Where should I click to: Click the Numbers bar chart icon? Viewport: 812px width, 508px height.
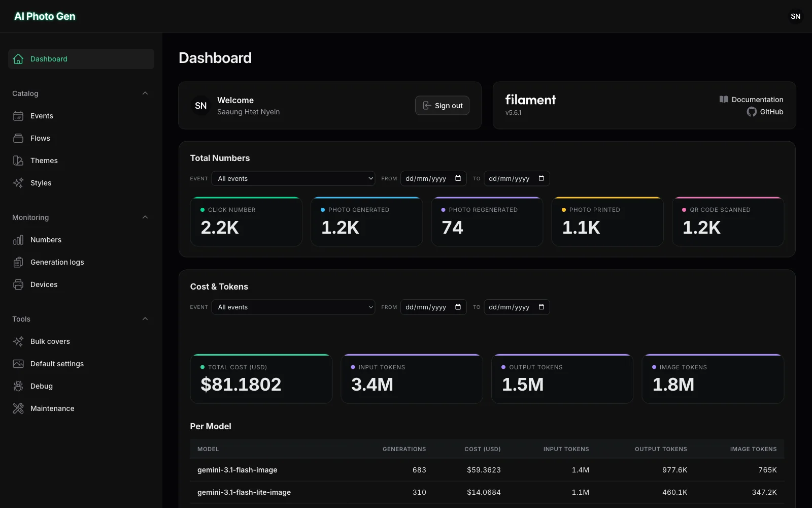click(18, 240)
